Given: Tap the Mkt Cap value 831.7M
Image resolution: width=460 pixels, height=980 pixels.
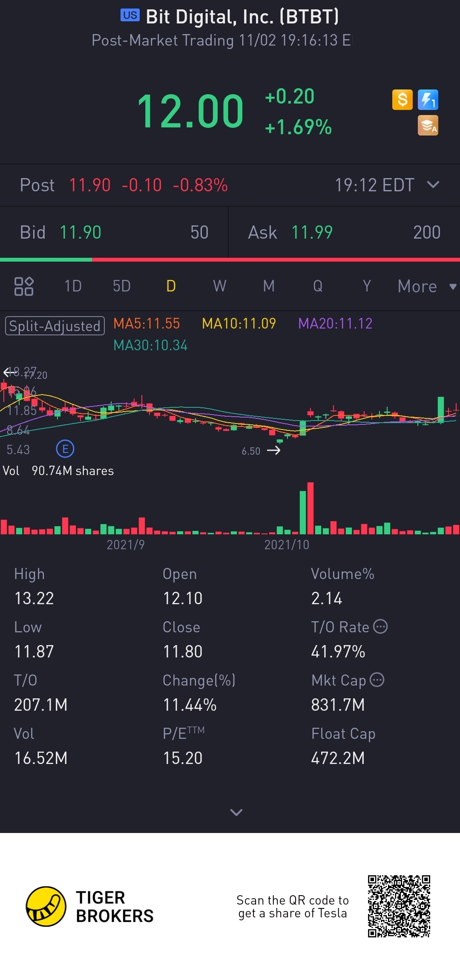Looking at the screenshot, I should point(338,705).
